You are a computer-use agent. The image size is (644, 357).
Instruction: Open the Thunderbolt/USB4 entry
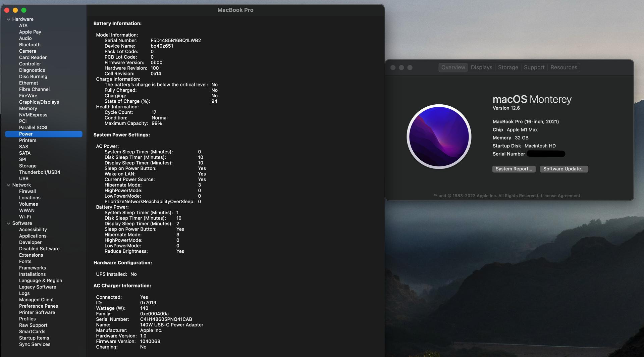point(40,172)
